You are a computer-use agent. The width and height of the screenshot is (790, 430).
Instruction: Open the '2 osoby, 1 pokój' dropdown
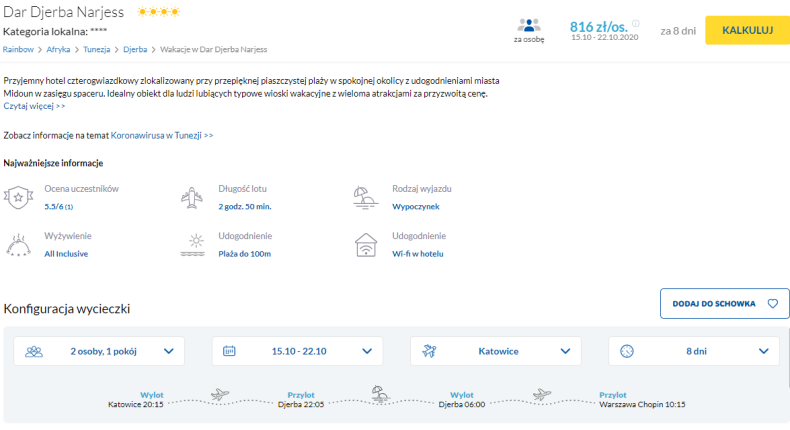point(99,351)
